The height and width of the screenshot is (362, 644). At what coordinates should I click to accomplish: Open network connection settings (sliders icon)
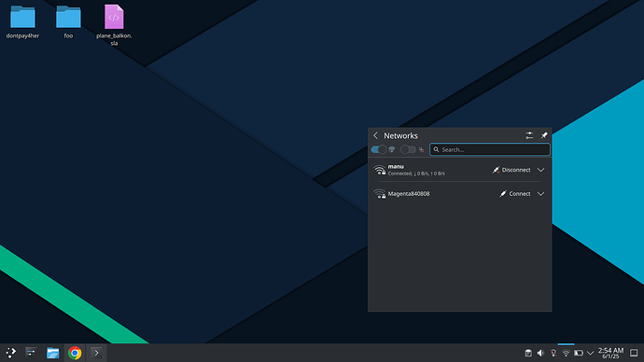[x=529, y=135]
